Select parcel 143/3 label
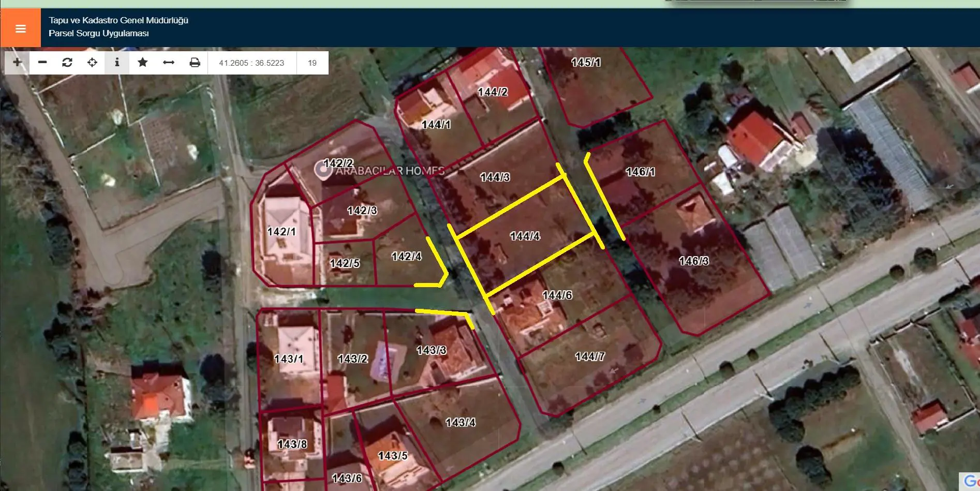This screenshot has height=491, width=980. click(x=432, y=350)
